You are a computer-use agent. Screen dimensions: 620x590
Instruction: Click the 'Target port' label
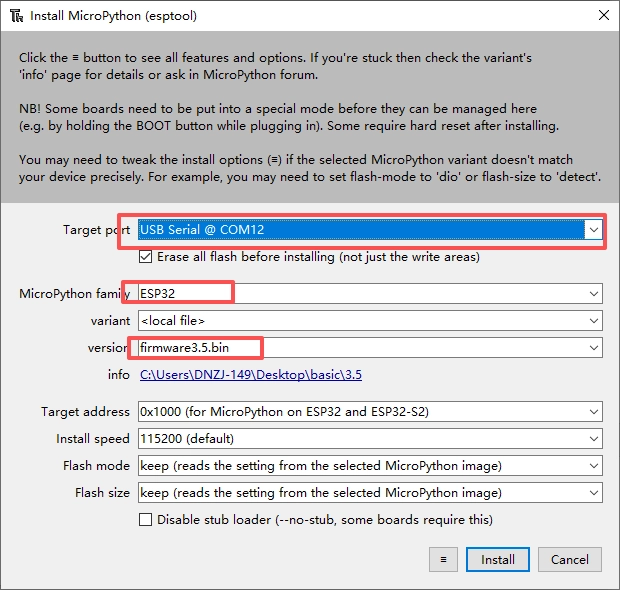click(96, 230)
